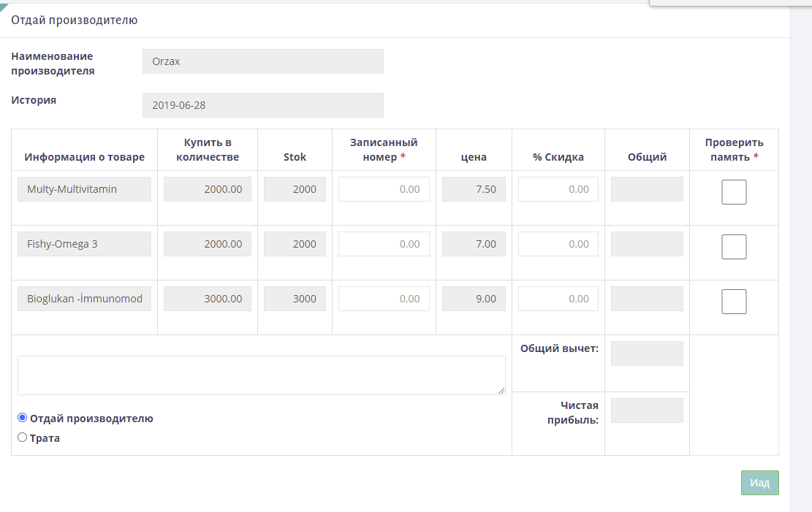Focus the Orzax manufacturer name field

[263, 61]
